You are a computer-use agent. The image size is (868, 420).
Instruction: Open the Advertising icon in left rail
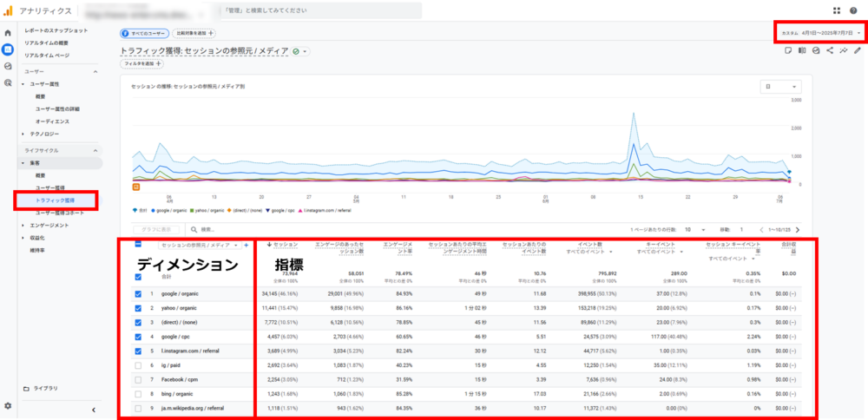click(8, 82)
